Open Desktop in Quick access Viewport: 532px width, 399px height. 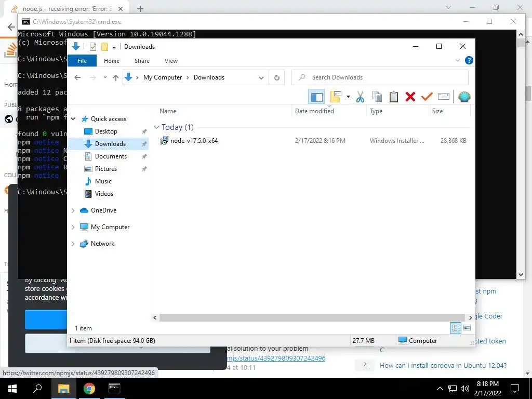[x=106, y=131]
